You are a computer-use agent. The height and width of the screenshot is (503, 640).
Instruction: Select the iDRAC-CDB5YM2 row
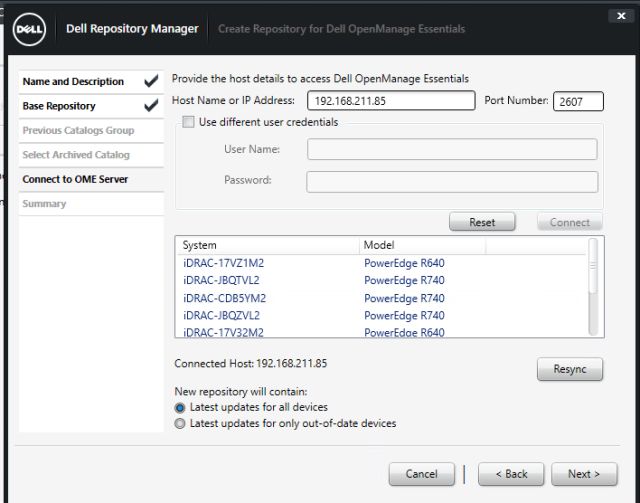[x=224, y=298]
